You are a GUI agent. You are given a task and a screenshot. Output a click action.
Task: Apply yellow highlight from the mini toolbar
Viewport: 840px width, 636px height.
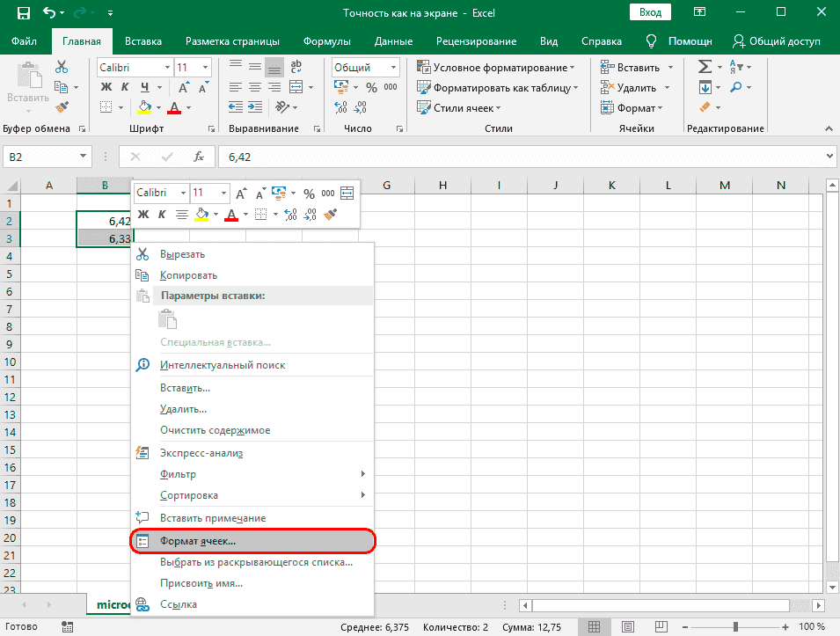coord(201,214)
